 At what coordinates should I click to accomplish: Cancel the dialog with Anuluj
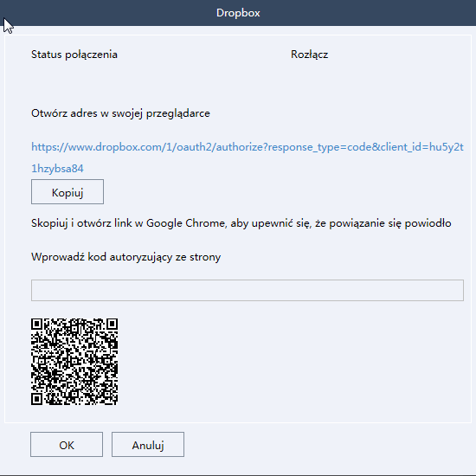[x=148, y=445]
